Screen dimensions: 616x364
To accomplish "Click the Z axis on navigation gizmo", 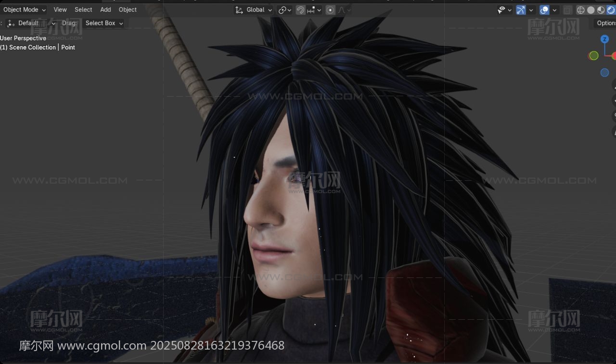I will pyautogui.click(x=605, y=39).
